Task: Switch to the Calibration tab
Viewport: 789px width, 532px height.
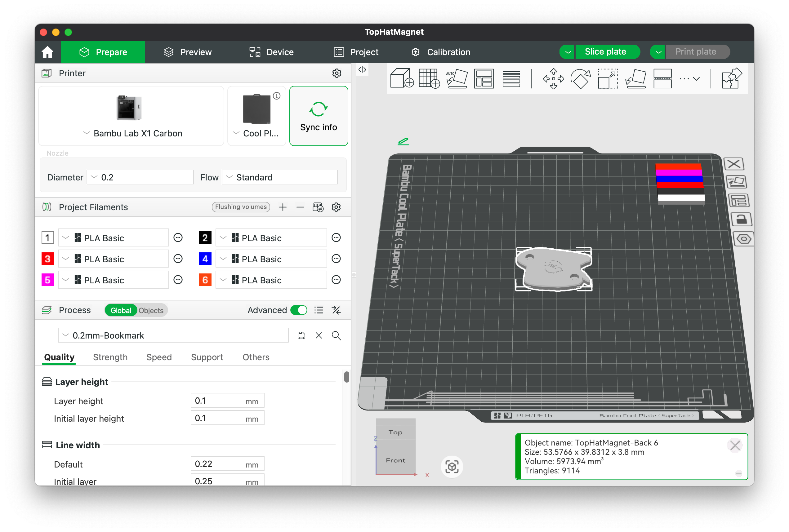Action: point(440,52)
